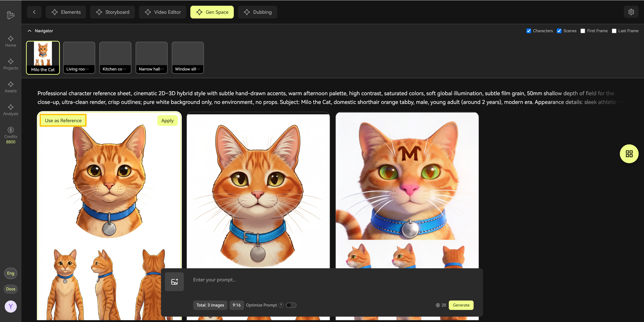Uncheck the Characters filter checkbox
This screenshot has width=644, height=322.
click(529, 31)
